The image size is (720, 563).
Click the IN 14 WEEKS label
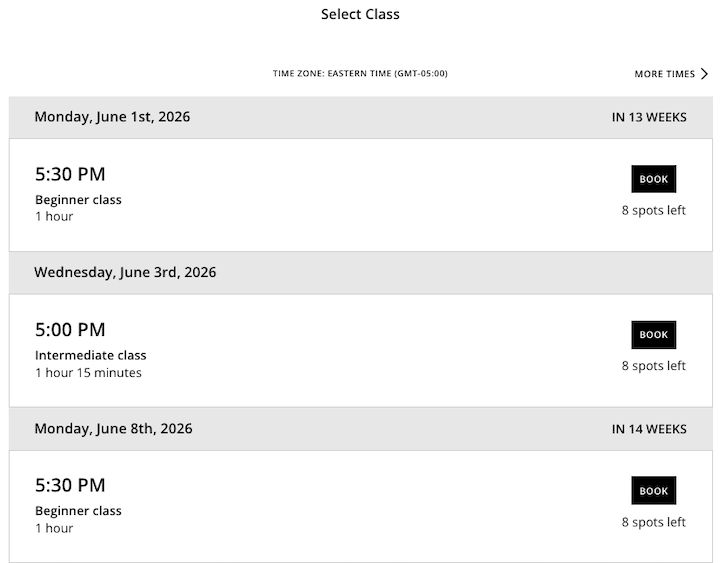[649, 429]
